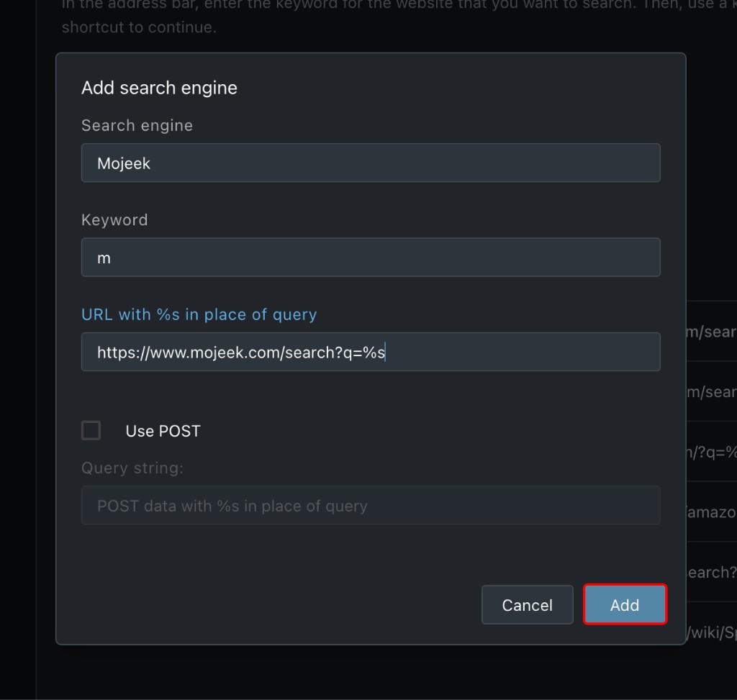Focus the Search engine field containing Mojeek
This screenshot has height=700, width=737.
pos(371,163)
